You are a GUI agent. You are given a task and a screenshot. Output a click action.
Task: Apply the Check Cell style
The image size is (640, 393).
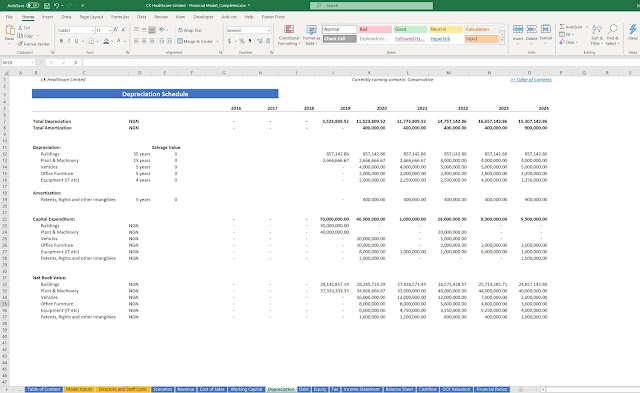340,39
